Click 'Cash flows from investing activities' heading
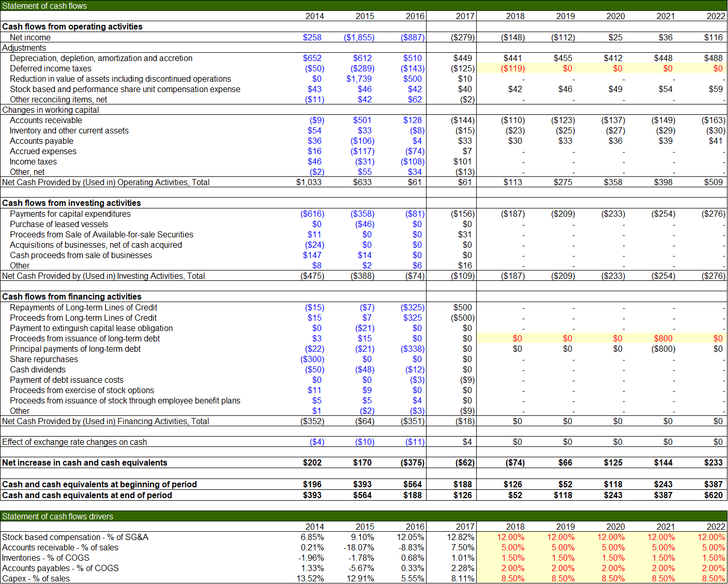This screenshot has width=728, height=584. click(x=71, y=203)
